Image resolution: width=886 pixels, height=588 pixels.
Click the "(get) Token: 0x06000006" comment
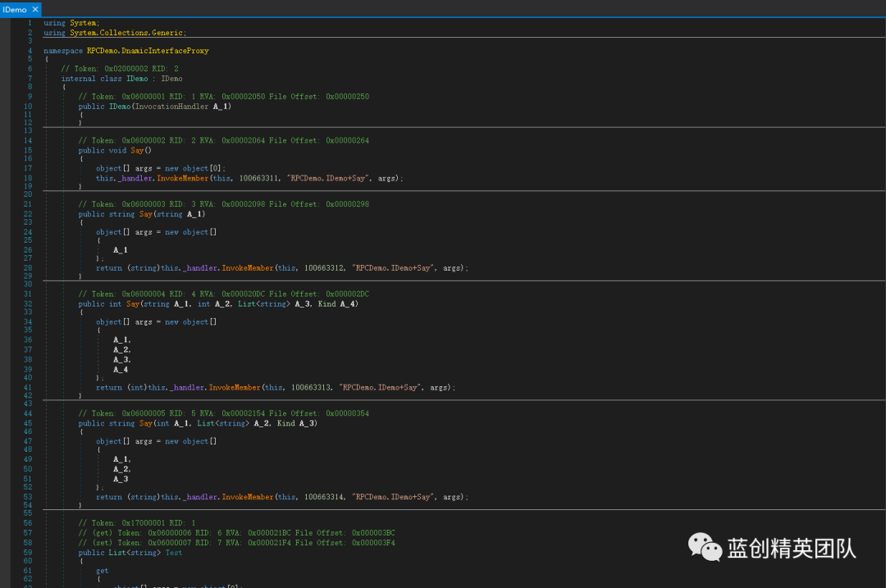pos(237,533)
